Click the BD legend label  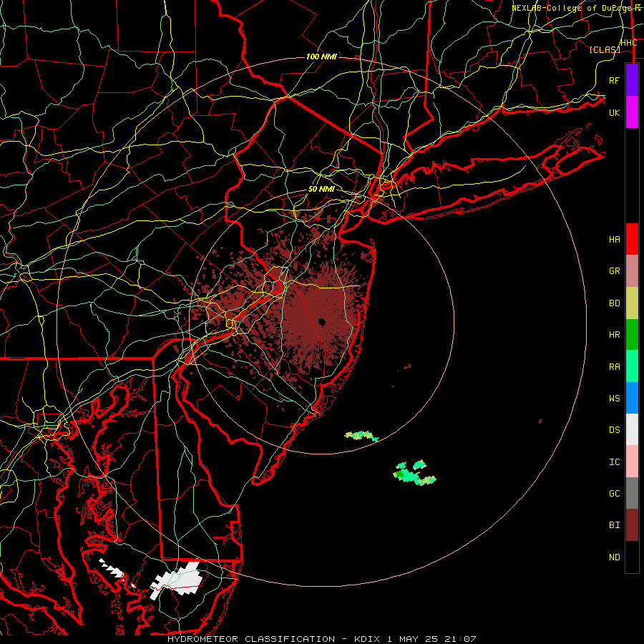tap(614, 303)
